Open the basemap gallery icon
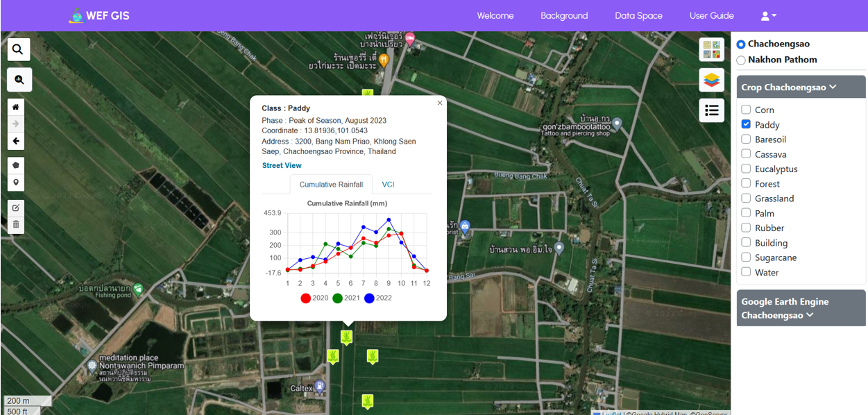This screenshot has height=415, width=868. click(711, 50)
